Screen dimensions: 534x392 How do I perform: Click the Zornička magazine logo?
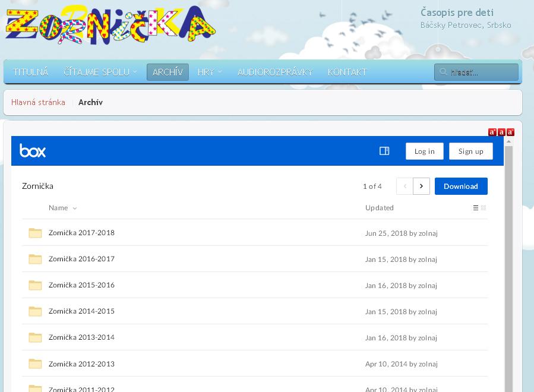coord(110,25)
